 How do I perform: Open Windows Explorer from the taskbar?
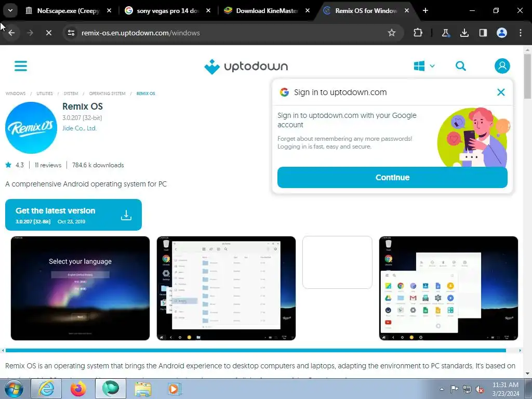(143, 389)
